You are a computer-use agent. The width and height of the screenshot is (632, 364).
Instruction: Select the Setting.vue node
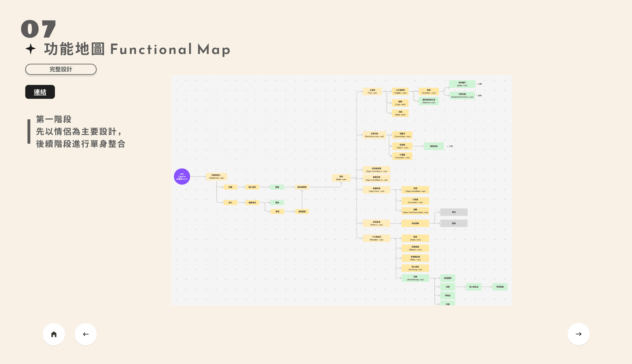[415, 268]
